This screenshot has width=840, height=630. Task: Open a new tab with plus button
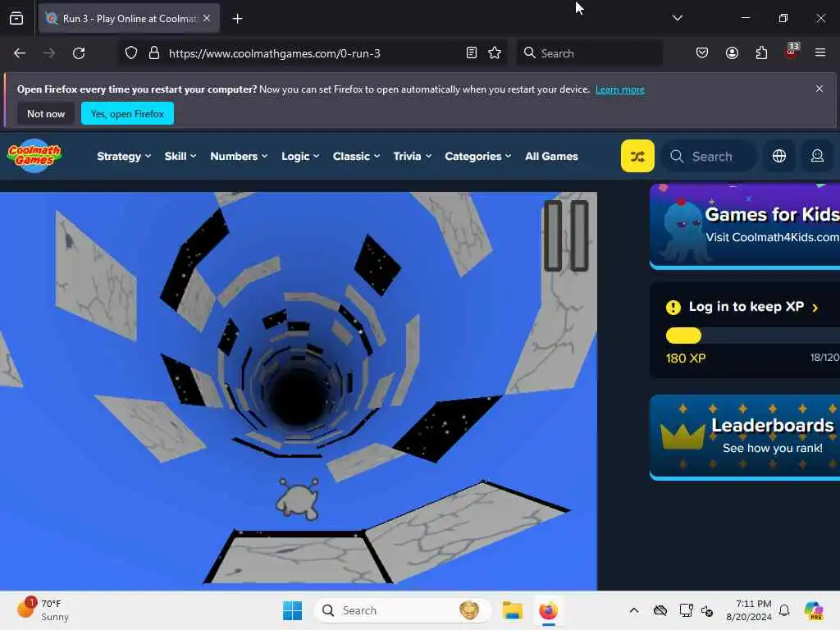click(x=237, y=19)
